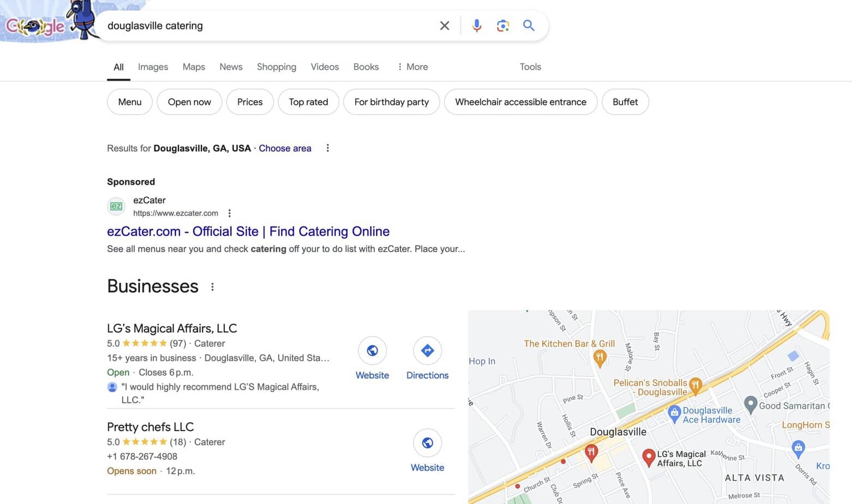
Task: Select the Buffet filter chip
Action: coord(625,102)
